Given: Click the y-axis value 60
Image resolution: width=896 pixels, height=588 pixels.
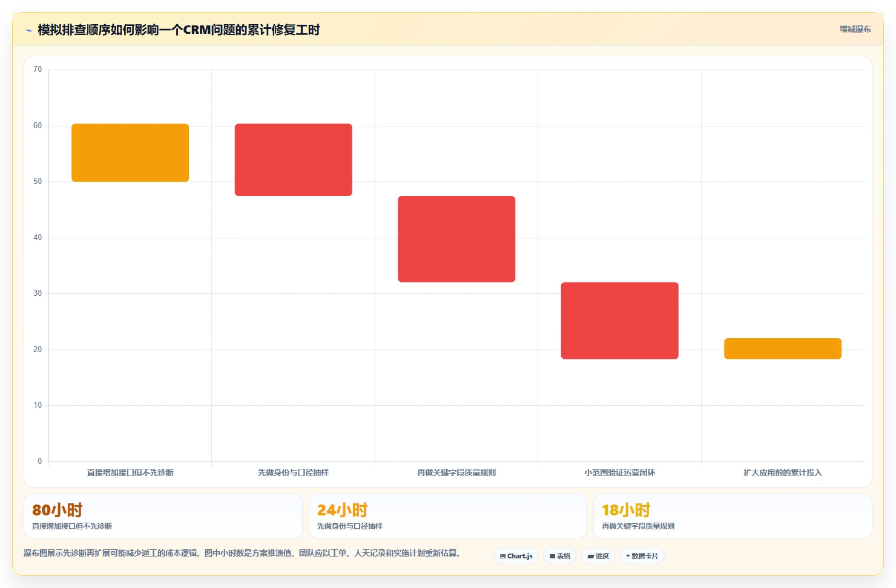Looking at the screenshot, I should pos(38,126).
